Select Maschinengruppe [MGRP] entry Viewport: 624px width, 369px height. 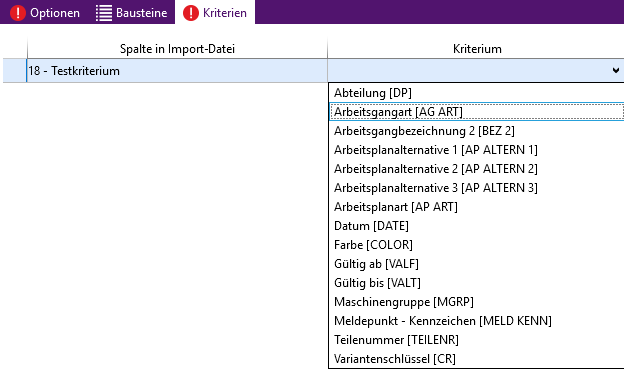476,302
